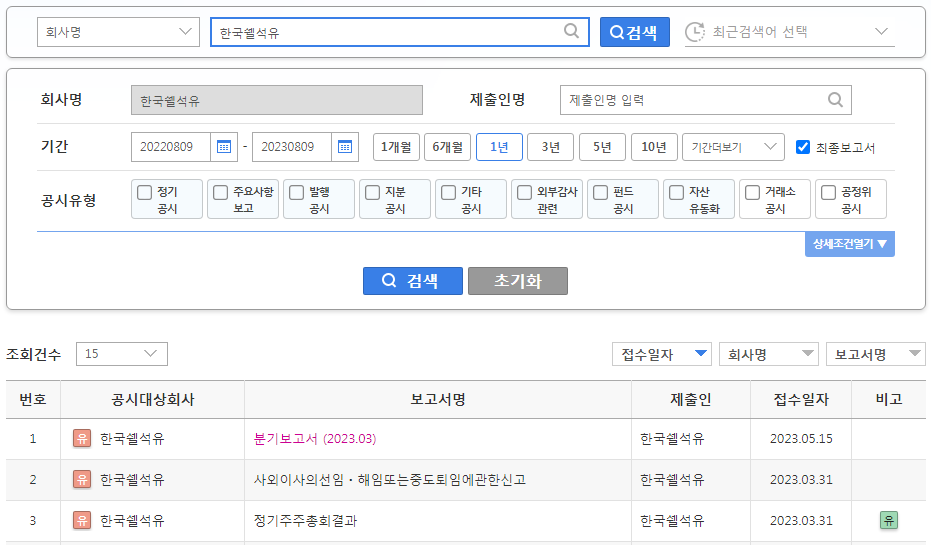Viewport: 931px width, 545px height.
Task: Click the 2023.05.15 date cell
Action: pos(801,439)
